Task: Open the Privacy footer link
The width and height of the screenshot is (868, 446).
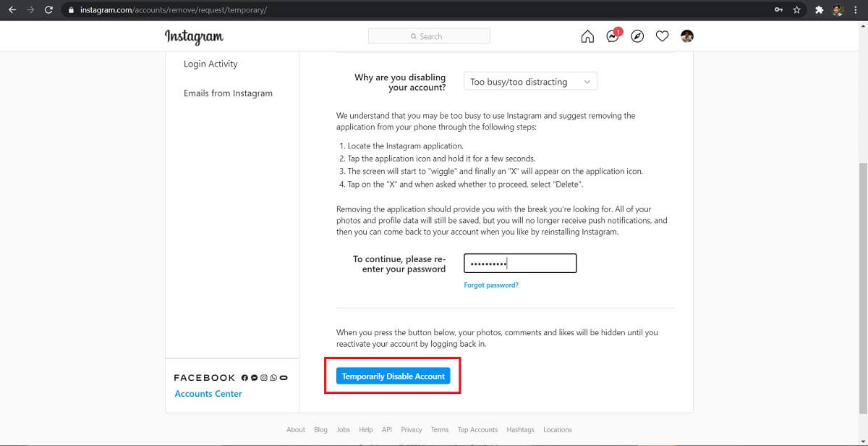Action: tap(411, 429)
